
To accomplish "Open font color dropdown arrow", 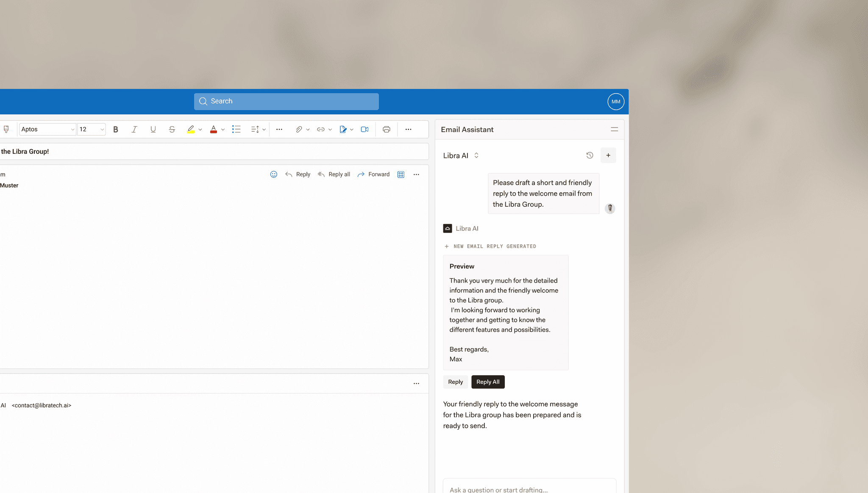I will pyautogui.click(x=223, y=130).
